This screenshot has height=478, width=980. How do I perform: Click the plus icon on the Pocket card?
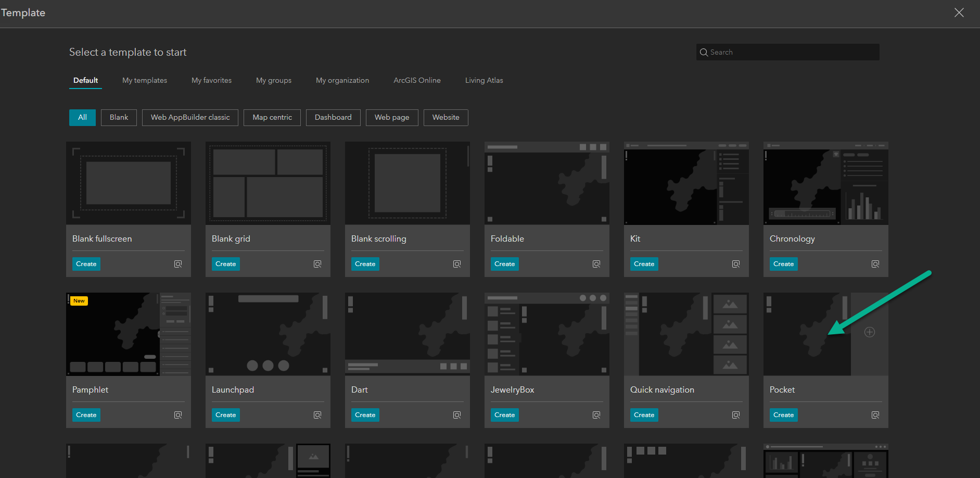click(x=869, y=332)
